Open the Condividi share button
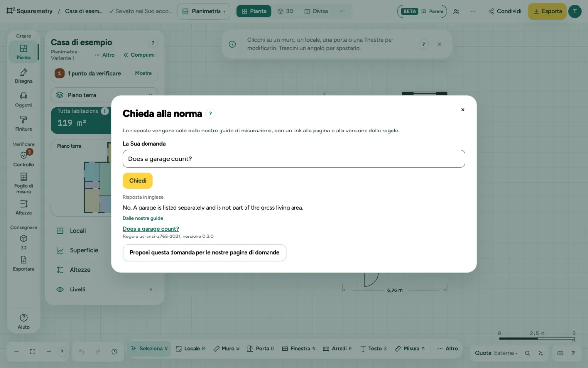This screenshot has width=588, height=368. pos(505,11)
